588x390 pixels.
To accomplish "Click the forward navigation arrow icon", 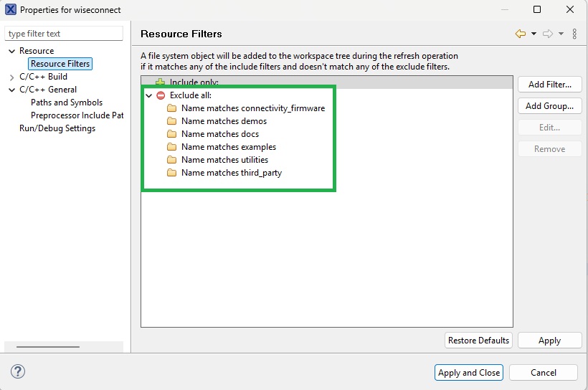I will (547, 34).
